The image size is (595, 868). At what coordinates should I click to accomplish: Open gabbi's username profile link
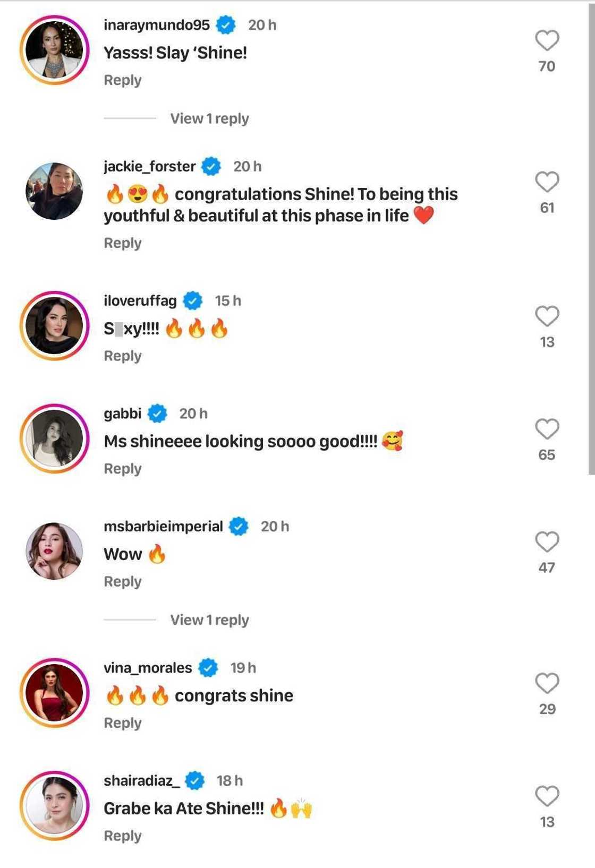point(123,414)
